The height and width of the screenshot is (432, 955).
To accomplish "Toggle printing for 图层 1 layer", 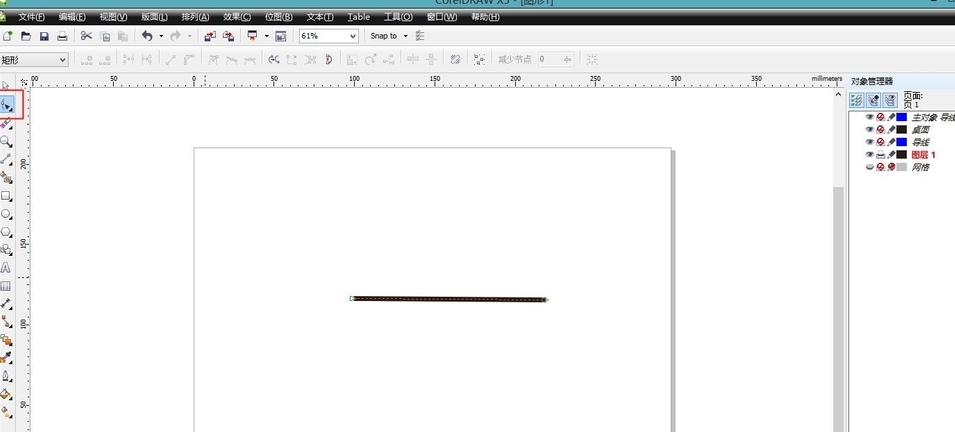I will [x=881, y=155].
